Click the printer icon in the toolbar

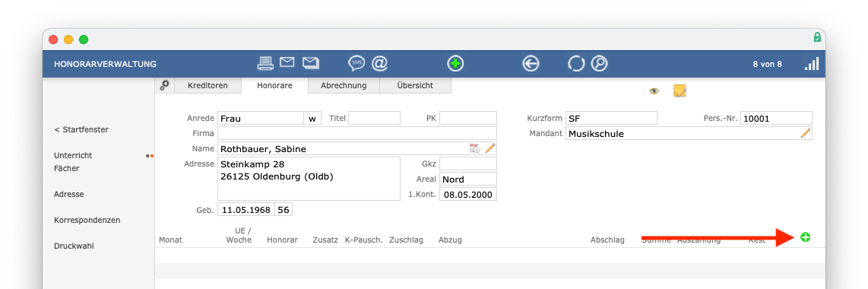coord(266,64)
